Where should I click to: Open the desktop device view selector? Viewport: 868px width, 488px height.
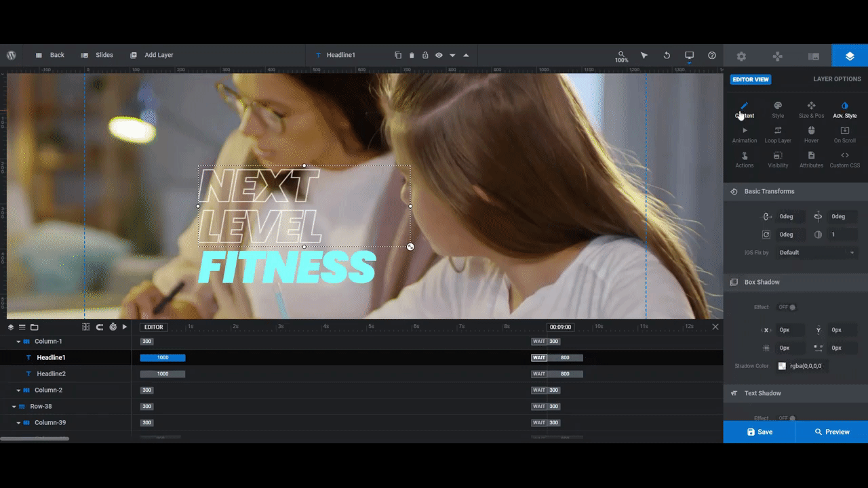pos(689,56)
